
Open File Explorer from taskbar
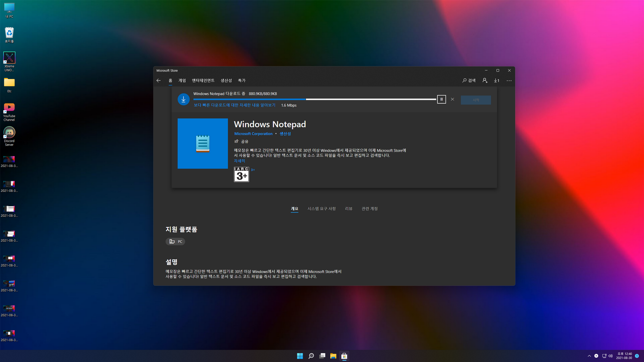pos(333,356)
